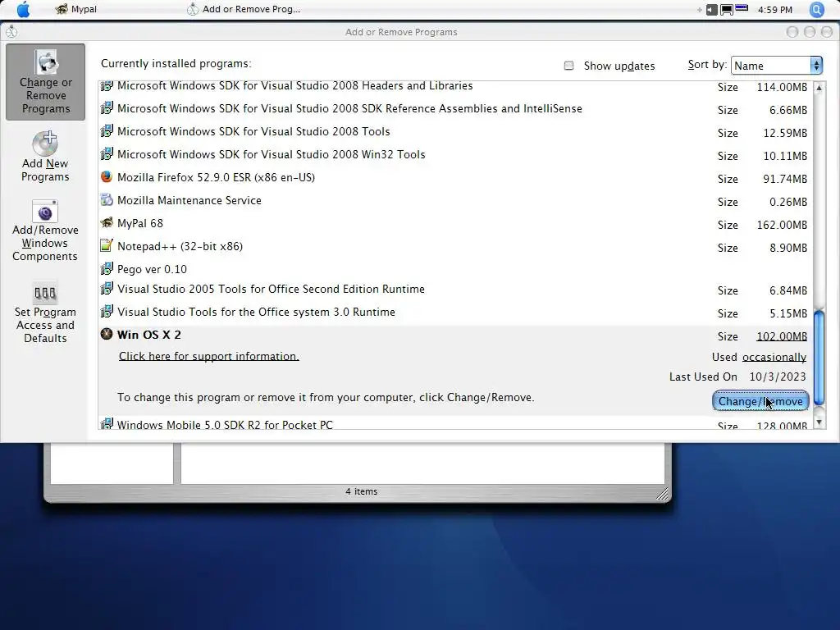Click the MyPal 68 program icon
This screenshot has height=630, width=840.
pyautogui.click(x=107, y=223)
